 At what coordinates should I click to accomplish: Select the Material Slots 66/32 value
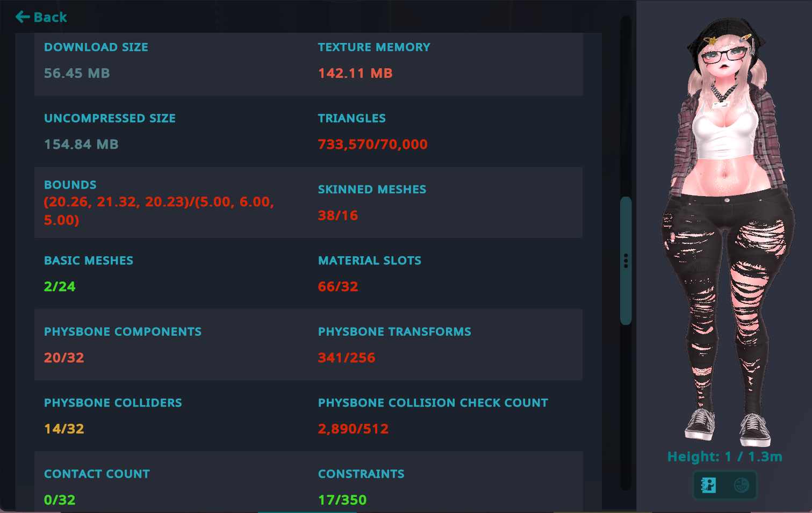tap(337, 286)
